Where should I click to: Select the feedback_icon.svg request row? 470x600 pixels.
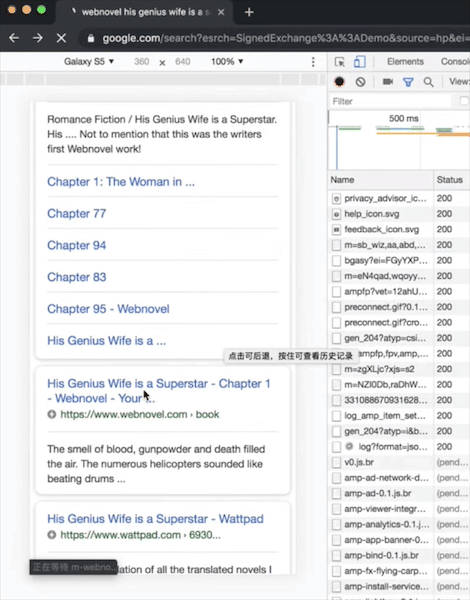click(x=399, y=229)
